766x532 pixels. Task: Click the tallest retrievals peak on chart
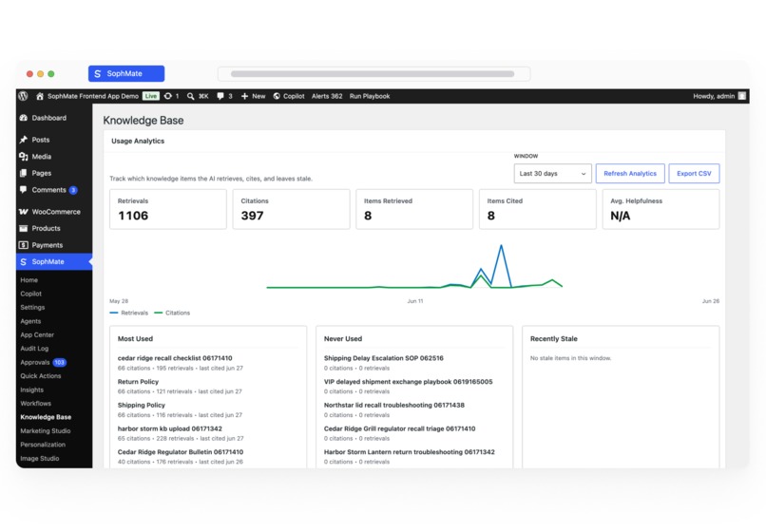[x=501, y=246]
